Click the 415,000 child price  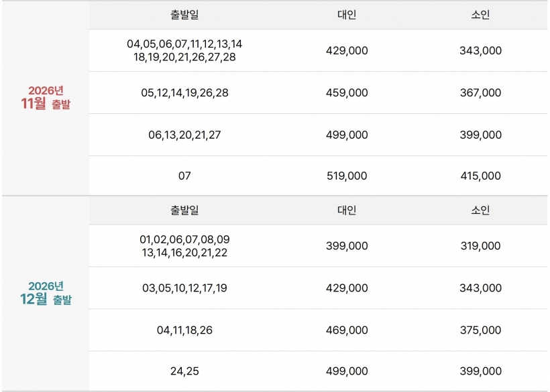tap(480, 176)
